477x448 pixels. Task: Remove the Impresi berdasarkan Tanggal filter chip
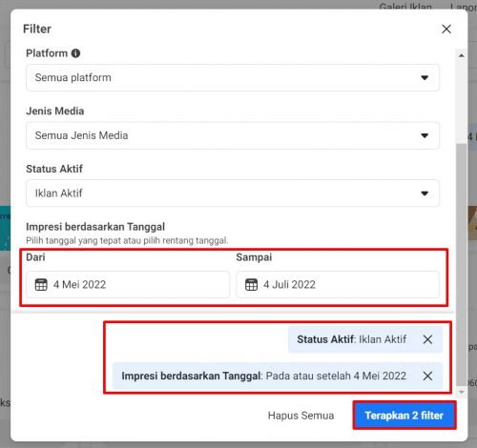[427, 376]
